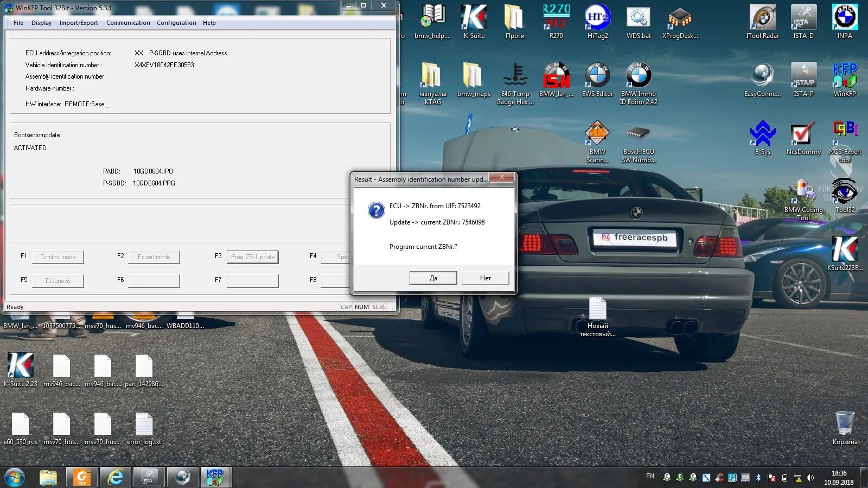
Task: Decline programming with the Нет button
Action: tap(485, 278)
